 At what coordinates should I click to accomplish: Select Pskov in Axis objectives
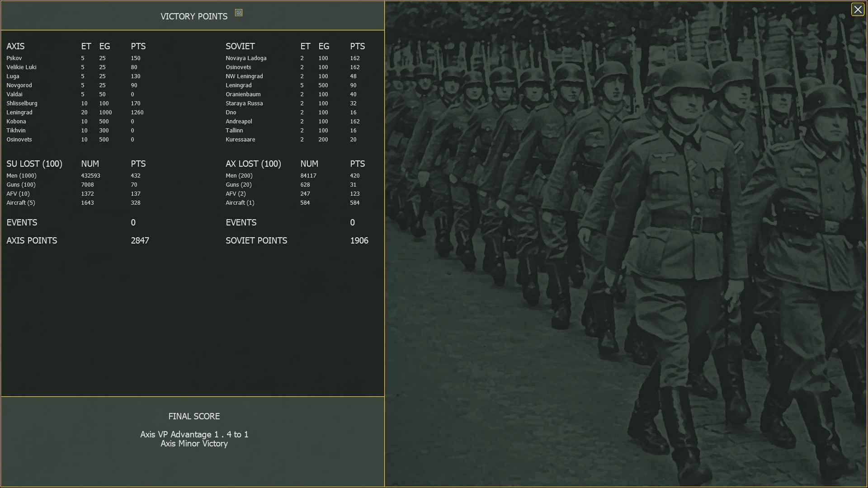[x=14, y=58]
